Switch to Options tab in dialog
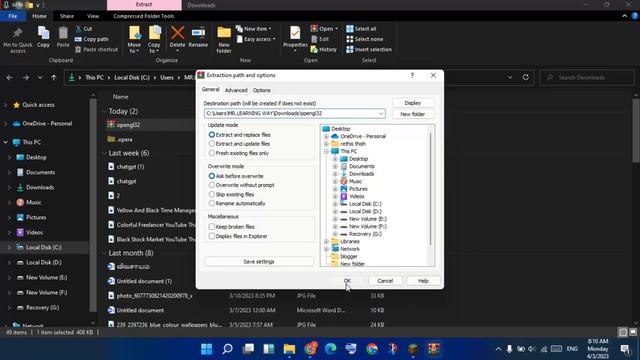This screenshot has width=640, height=360. [x=261, y=90]
